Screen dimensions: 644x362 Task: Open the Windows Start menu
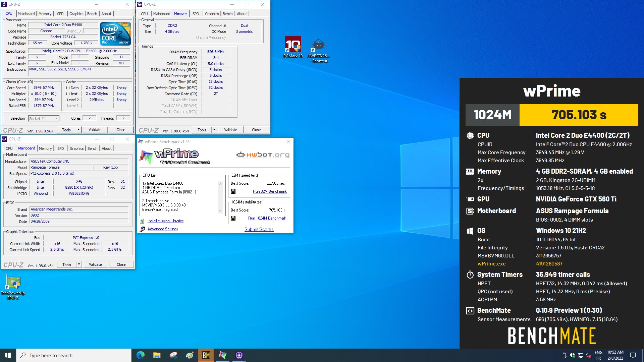click(8, 355)
